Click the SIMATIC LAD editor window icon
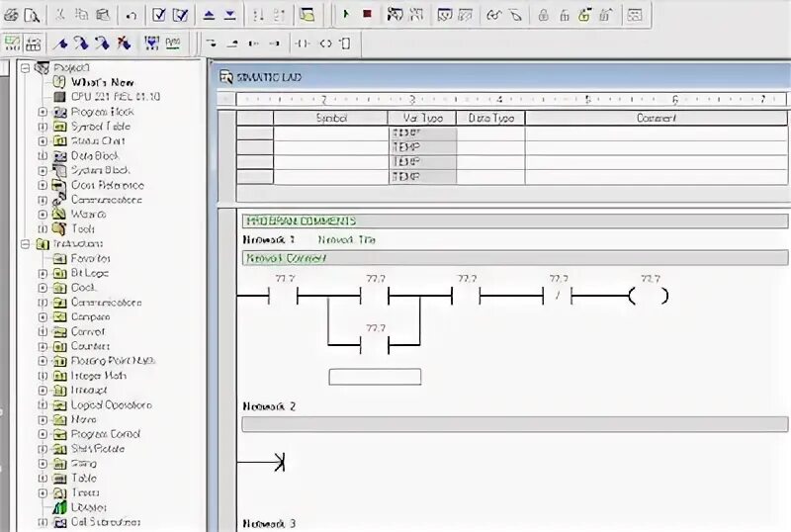Image resolution: width=791 pixels, height=532 pixels. pos(226,77)
